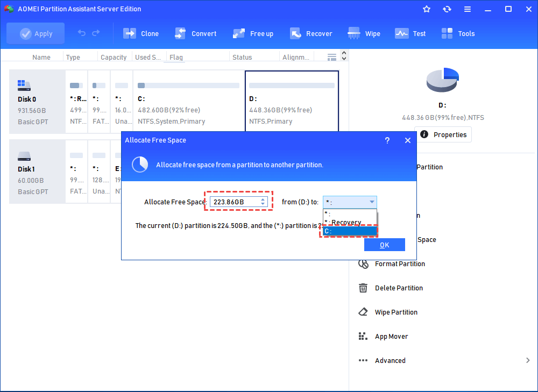
Task: Select the D: partition block
Action: coord(292,102)
